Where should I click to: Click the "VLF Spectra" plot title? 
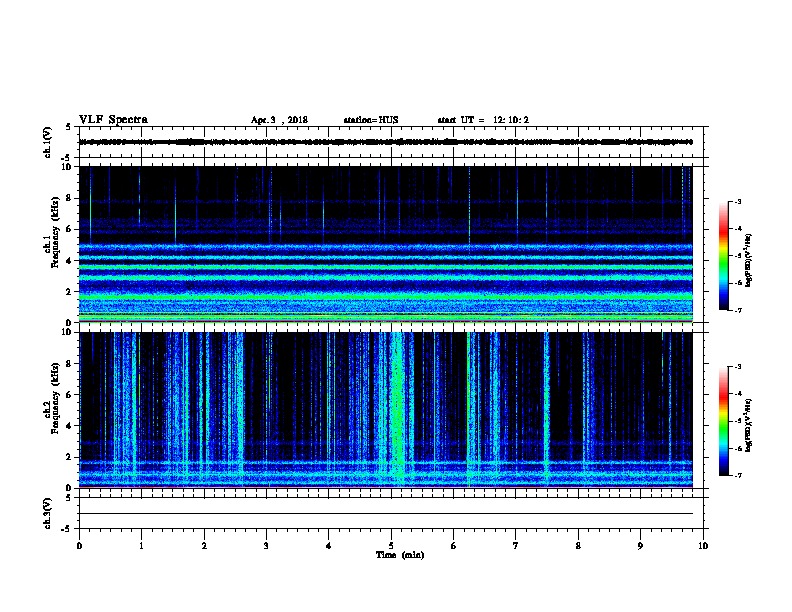pos(113,120)
